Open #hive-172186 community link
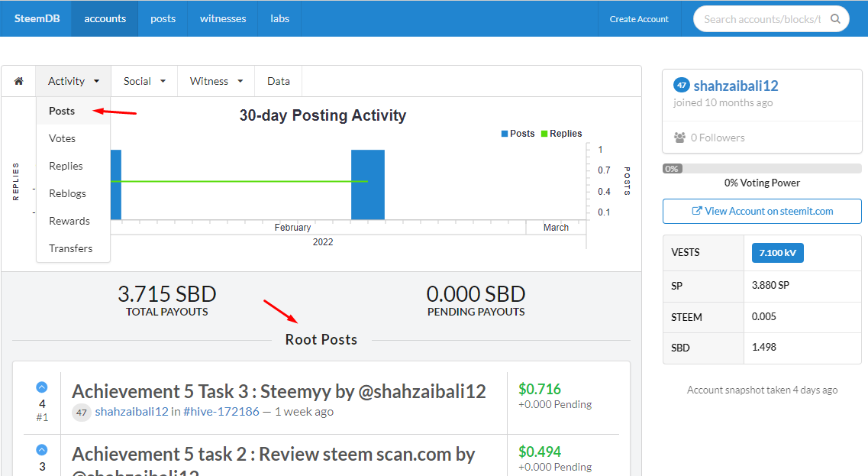 pos(221,412)
